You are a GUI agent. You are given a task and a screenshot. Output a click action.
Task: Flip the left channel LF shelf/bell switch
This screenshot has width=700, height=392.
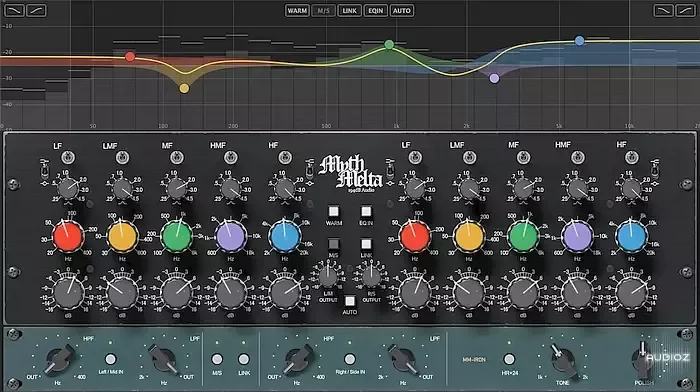point(45,170)
